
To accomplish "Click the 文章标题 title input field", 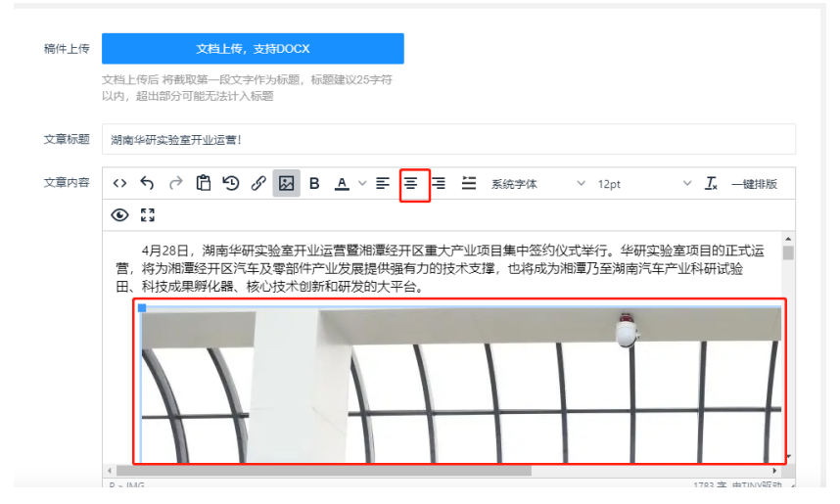I will (x=448, y=139).
